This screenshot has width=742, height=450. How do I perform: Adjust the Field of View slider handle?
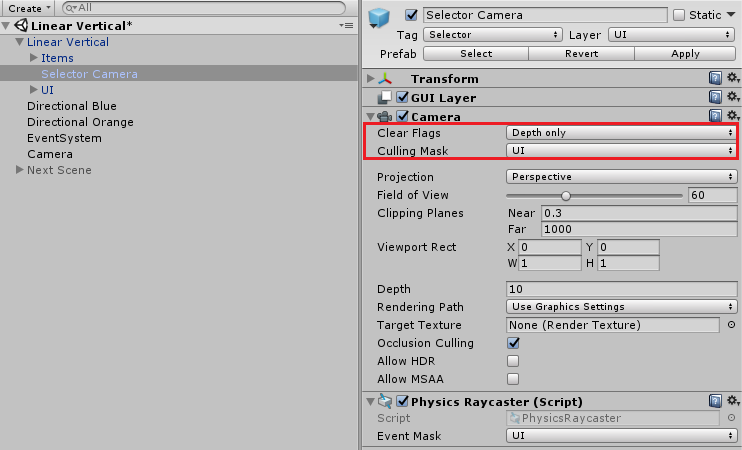tap(565, 195)
